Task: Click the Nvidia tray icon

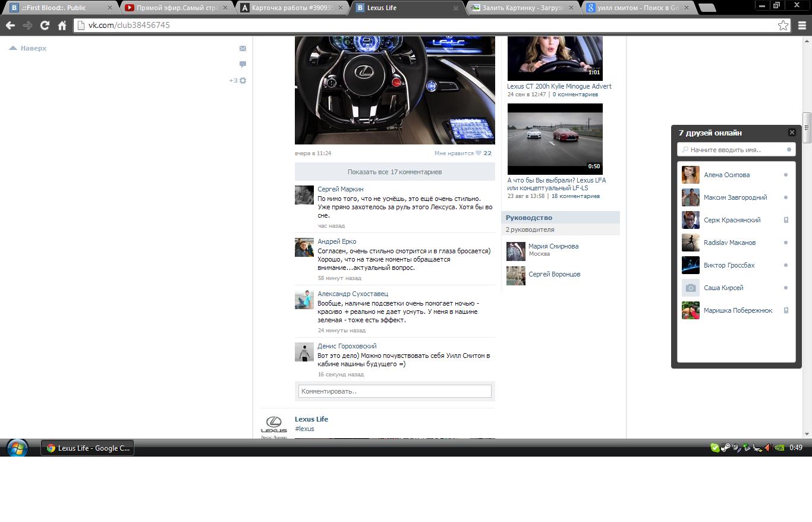Action: coord(779,448)
